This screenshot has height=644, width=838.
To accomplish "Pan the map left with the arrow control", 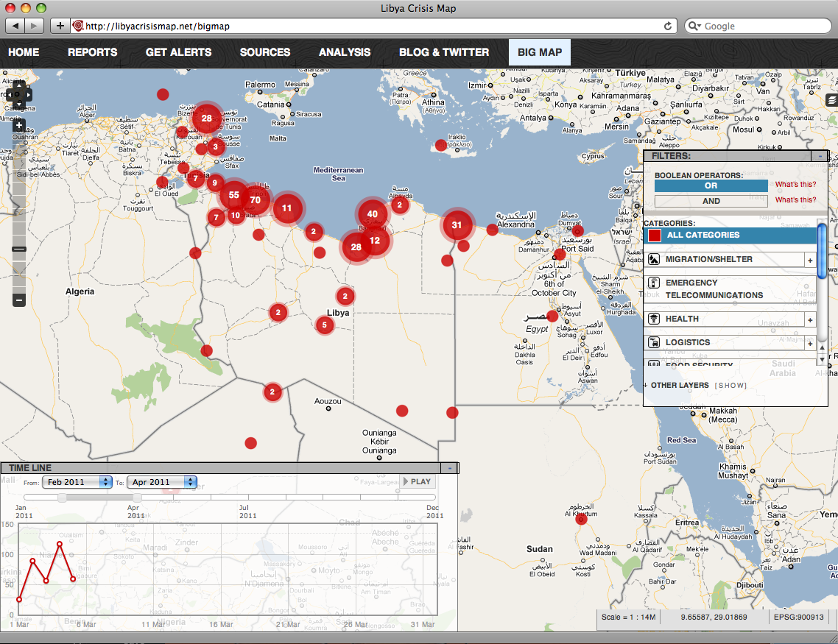I will pyautogui.click(x=9, y=94).
